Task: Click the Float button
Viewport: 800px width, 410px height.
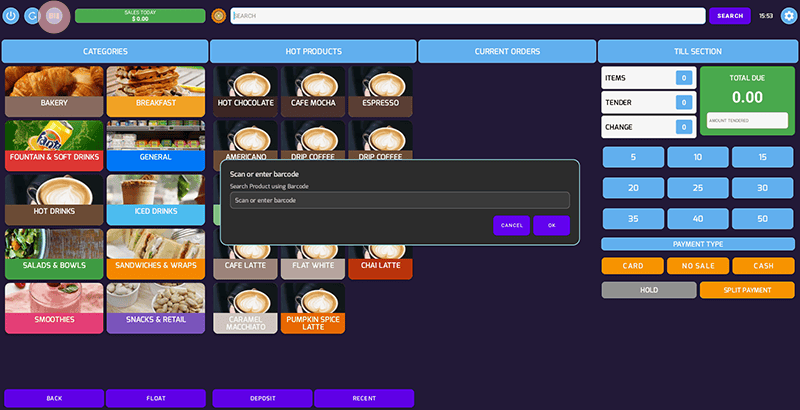Action: tap(156, 398)
